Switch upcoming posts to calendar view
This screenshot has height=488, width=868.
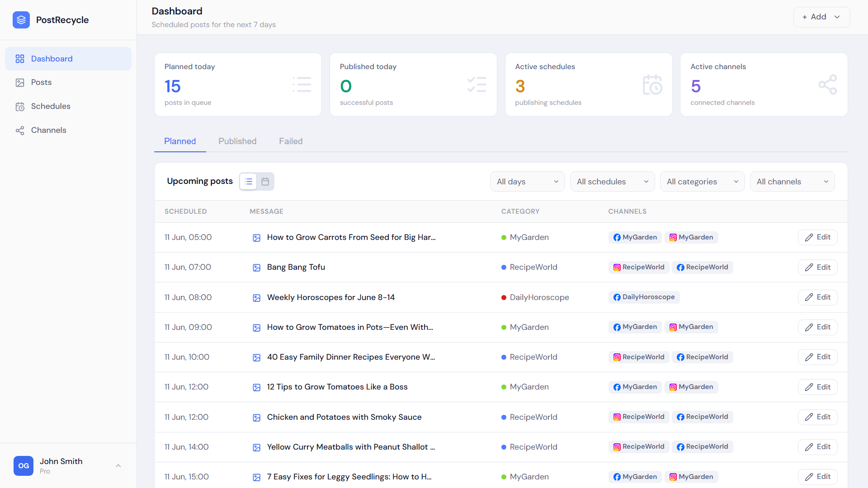tap(265, 181)
